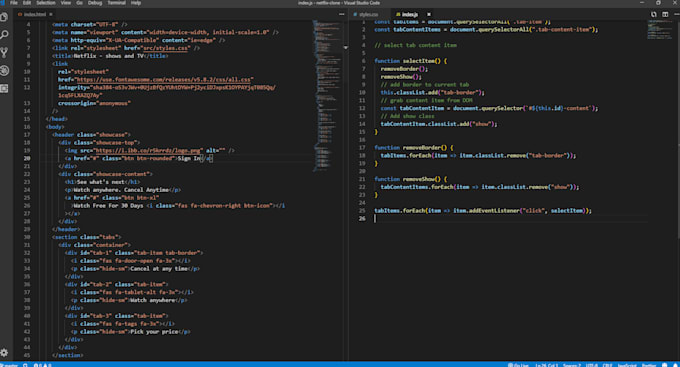Activate the index.html tab

pyautogui.click(x=35, y=14)
